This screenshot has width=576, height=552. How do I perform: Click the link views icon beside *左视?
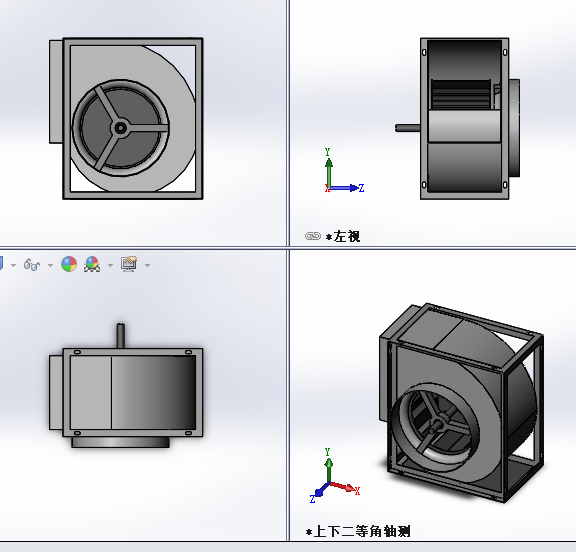[x=313, y=236]
